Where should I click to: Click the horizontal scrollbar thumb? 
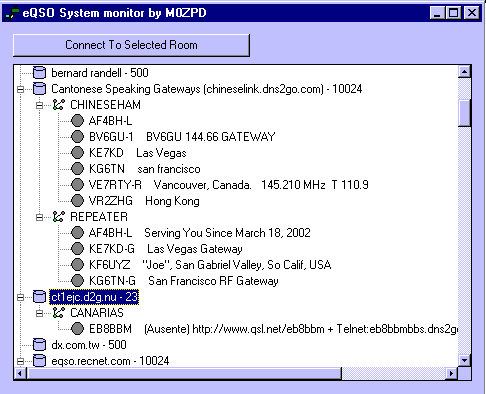click(184, 373)
